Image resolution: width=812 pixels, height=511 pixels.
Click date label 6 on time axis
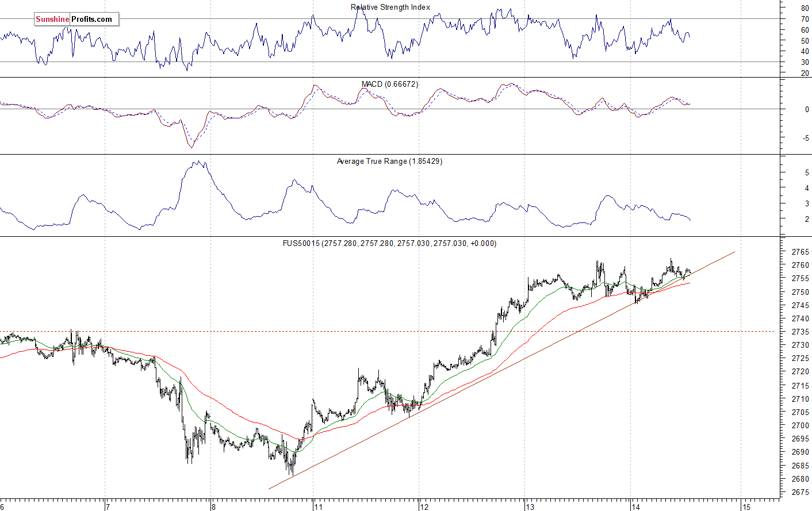pyautogui.click(x=2, y=507)
